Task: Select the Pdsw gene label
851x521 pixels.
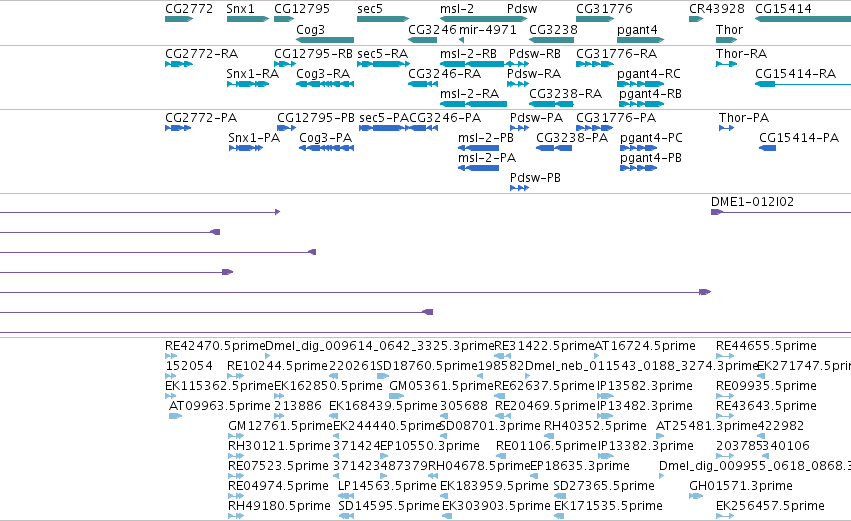Action: pos(522,9)
